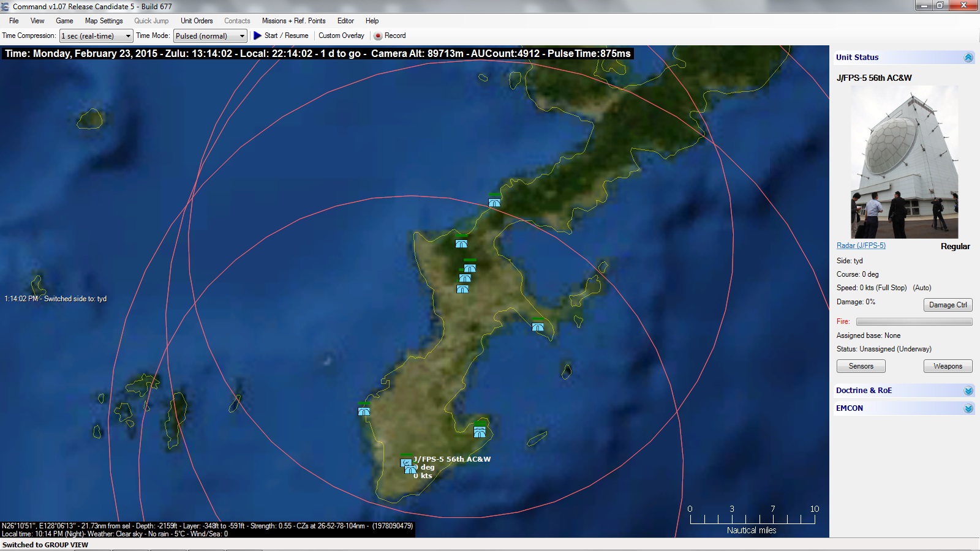Open the Time Compression dropdown
The image size is (980, 551).
[96, 36]
